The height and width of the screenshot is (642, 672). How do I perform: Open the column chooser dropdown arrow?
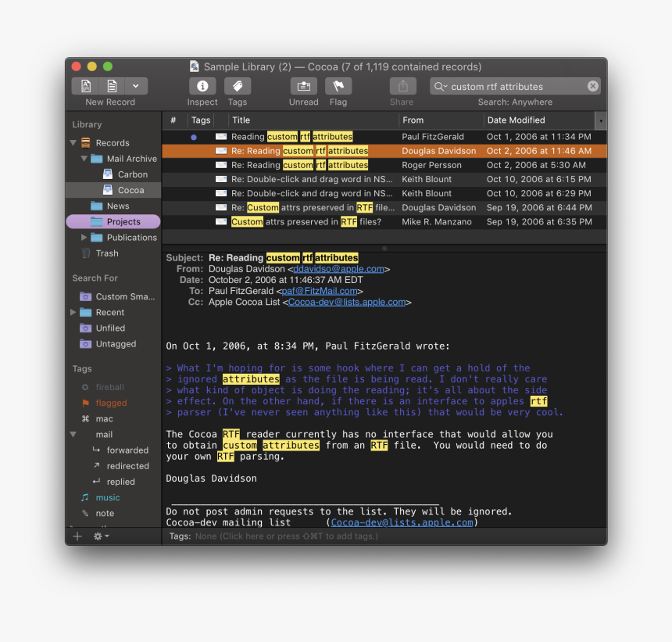click(x=601, y=120)
